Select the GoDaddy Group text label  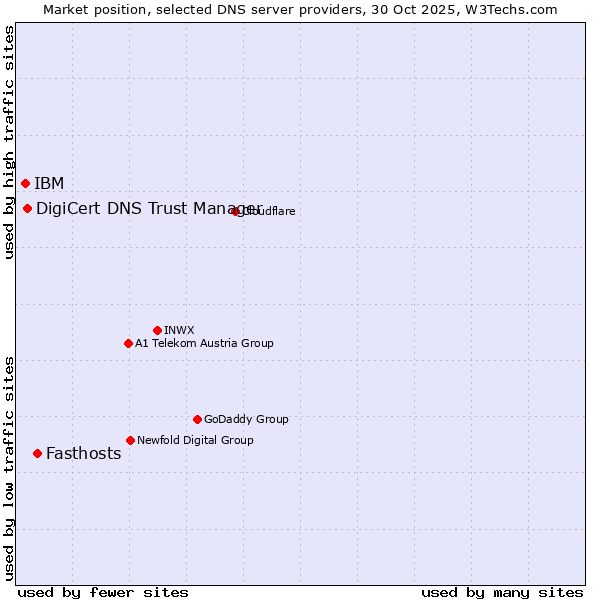[246, 419]
